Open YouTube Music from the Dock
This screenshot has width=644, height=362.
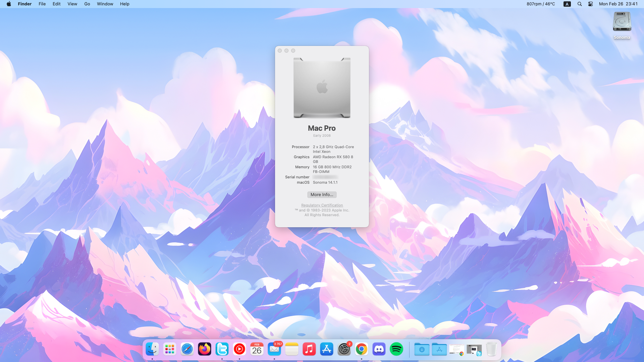click(239, 349)
